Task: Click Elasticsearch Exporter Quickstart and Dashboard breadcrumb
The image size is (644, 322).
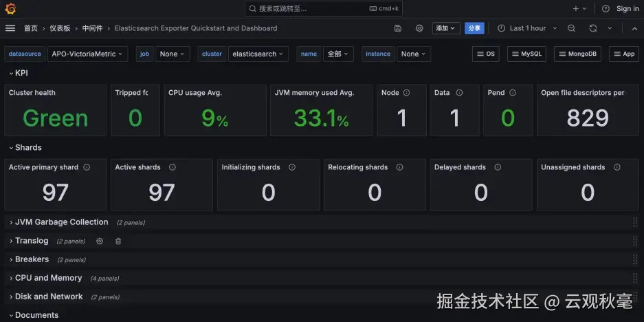Action: [196, 28]
